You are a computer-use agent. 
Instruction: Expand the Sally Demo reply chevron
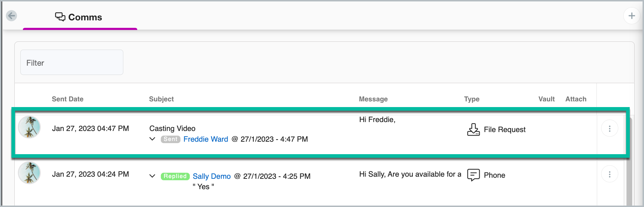152,176
